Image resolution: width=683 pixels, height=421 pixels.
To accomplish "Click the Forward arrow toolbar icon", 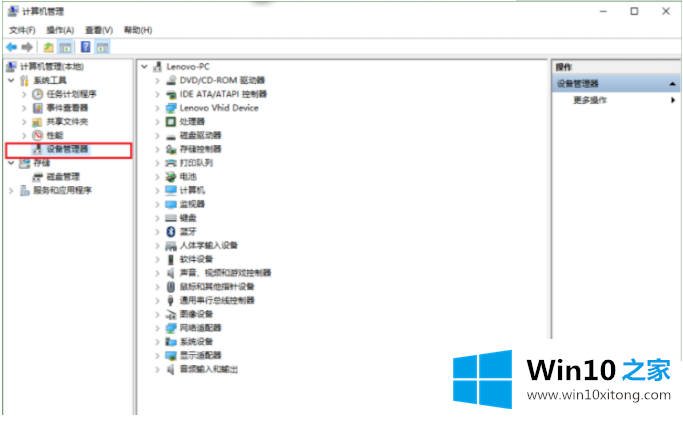I will pos(27,47).
